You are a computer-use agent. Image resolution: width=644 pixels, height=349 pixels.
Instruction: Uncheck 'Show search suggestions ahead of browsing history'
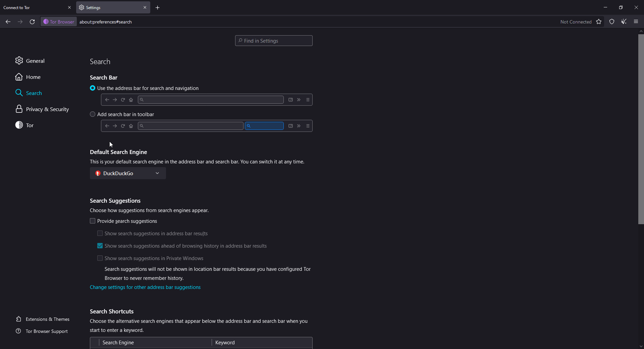(x=100, y=246)
